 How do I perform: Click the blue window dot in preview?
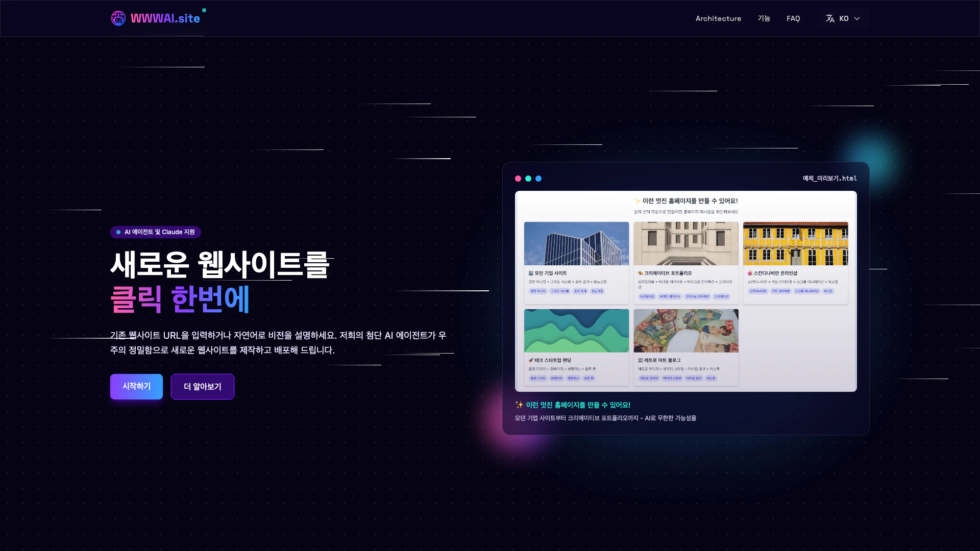(x=538, y=179)
